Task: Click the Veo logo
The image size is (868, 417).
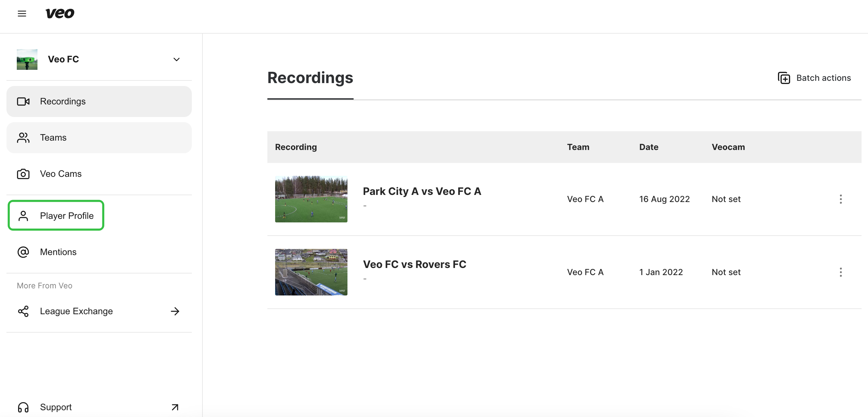Action: [60, 14]
